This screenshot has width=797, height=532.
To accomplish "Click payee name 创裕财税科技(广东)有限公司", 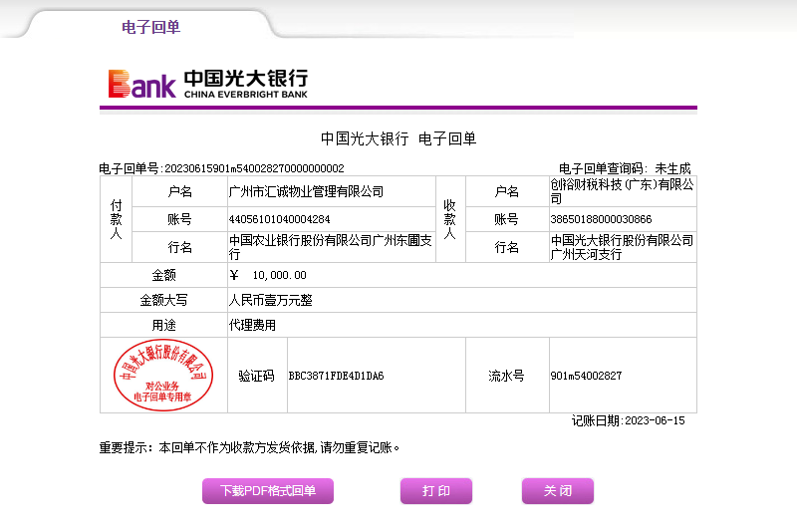I will pyautogui.click(x=622, y=191).
